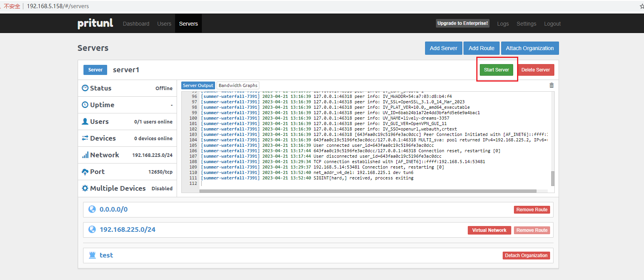Click the log output vertical scrollbar

553,179
